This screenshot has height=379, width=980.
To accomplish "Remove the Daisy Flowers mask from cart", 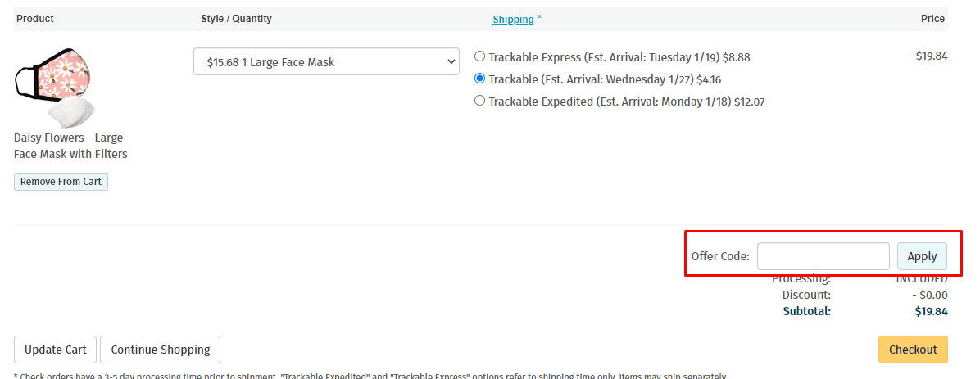I will (x=61, y=182).
